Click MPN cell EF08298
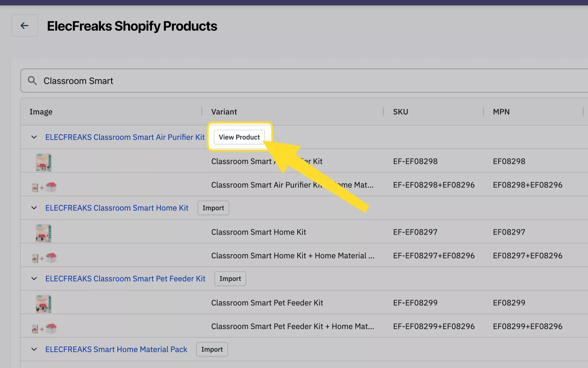 click(509, 162)
